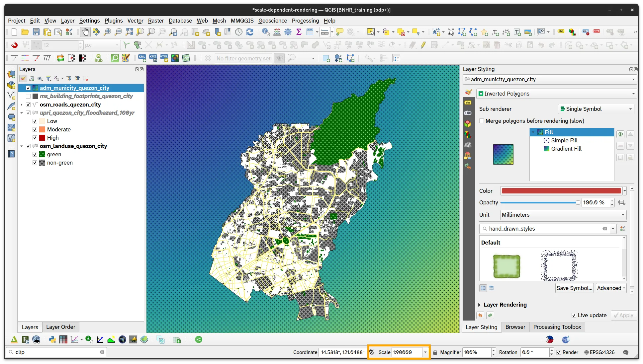
Task: Open the Identify Features tool
Action: [266, 32]
